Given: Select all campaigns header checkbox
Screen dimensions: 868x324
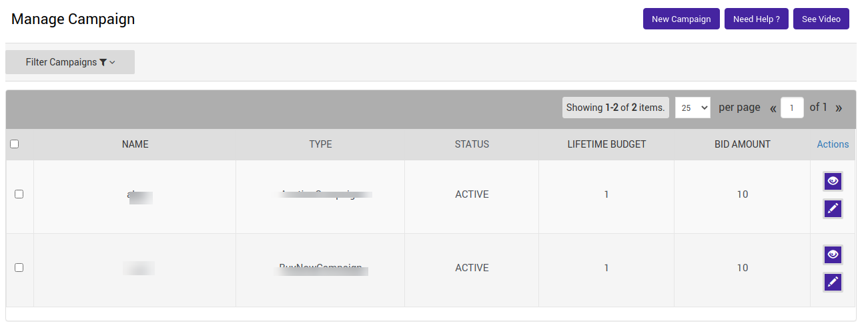Looking at the screenshot, I should tap(15, 144).
